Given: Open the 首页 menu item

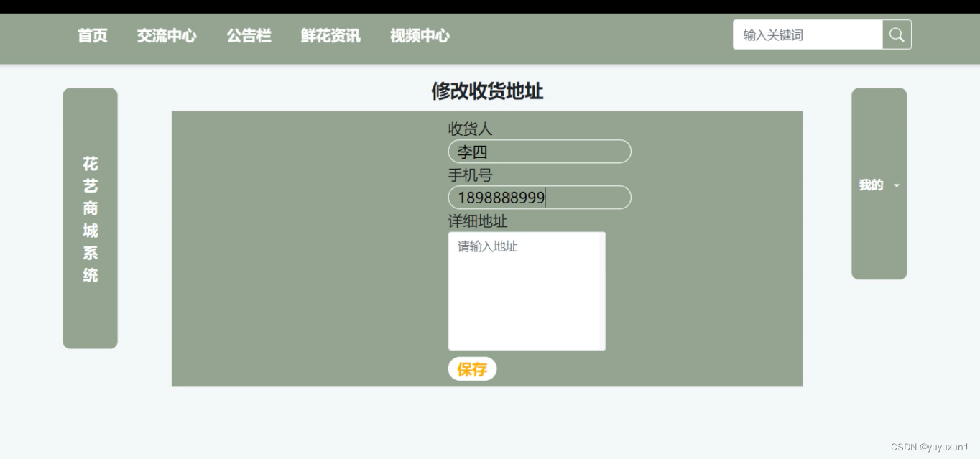Looking at the screenshot, I should [93, 35].
